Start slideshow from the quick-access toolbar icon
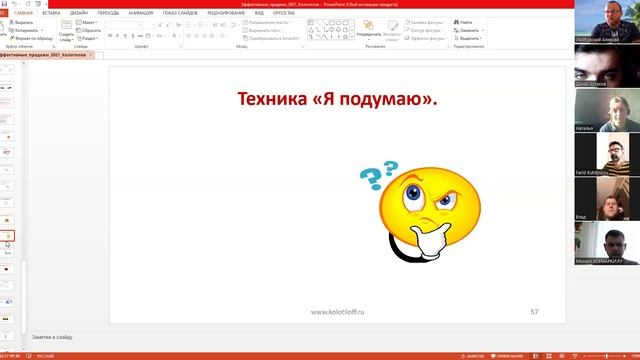640x360 pixels. (38, 4)
